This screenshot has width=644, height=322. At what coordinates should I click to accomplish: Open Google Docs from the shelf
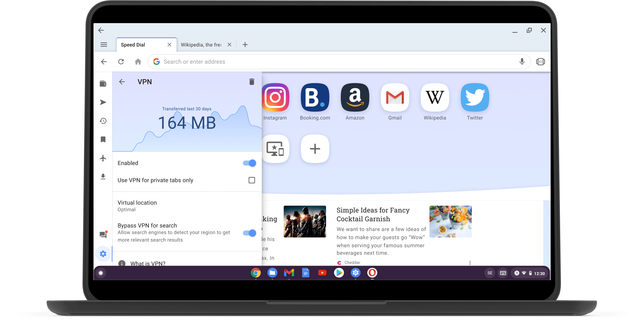tap(306, 273)
